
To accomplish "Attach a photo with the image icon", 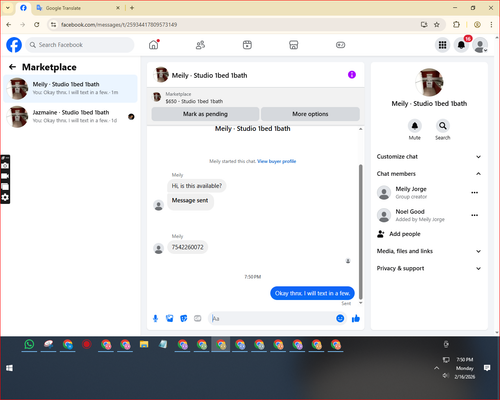I will point(170,318).
